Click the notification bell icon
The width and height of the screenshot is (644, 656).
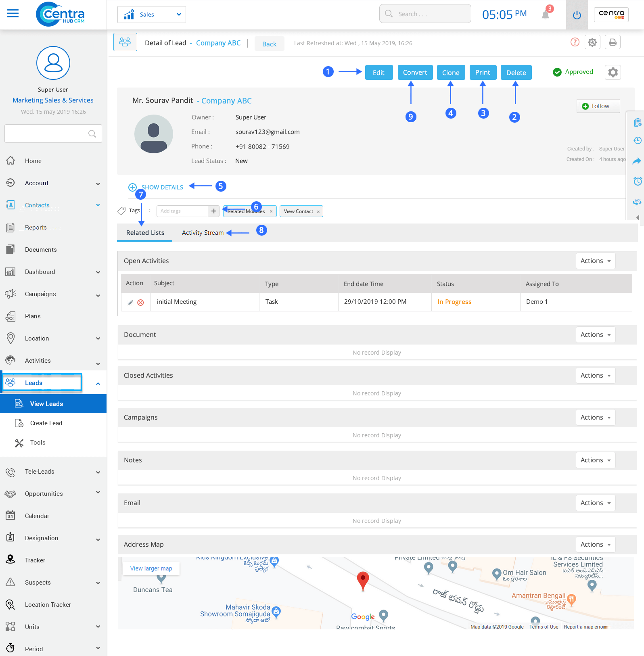545,15
